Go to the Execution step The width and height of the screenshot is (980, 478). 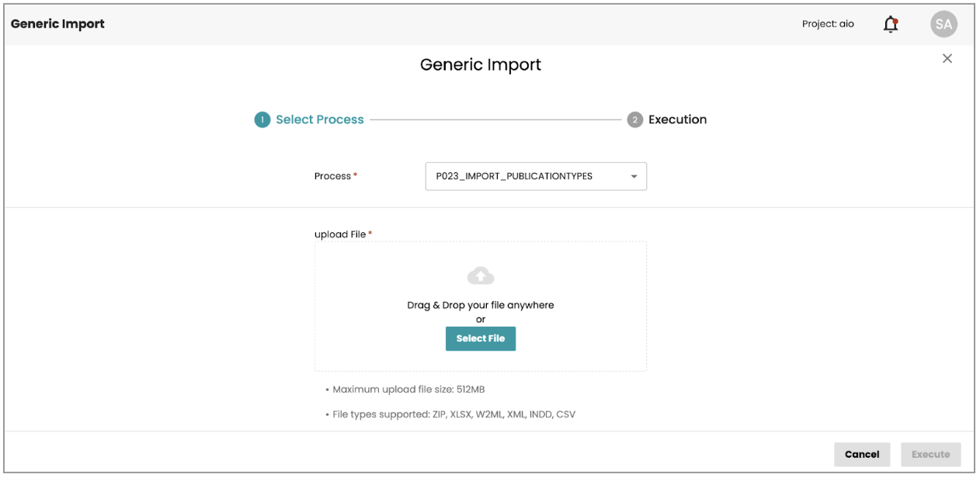click(677, 119)
